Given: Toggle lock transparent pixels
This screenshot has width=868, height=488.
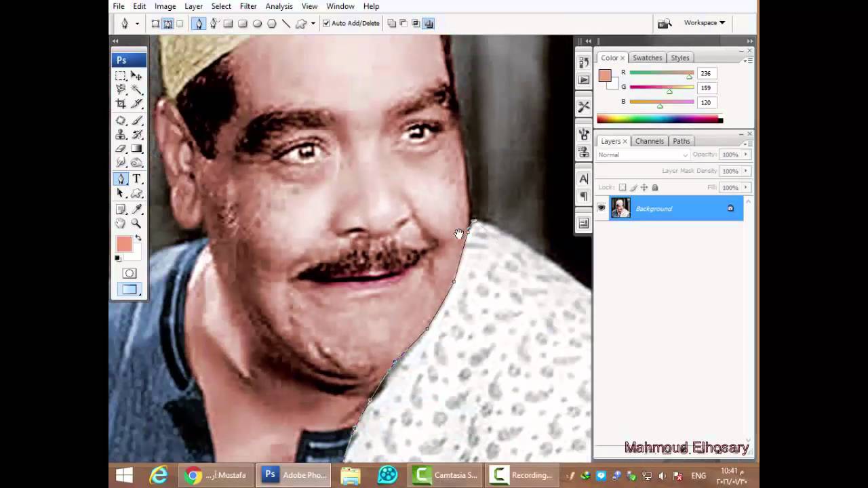Looking at the screenshot, I should click(x=623, y=188).
